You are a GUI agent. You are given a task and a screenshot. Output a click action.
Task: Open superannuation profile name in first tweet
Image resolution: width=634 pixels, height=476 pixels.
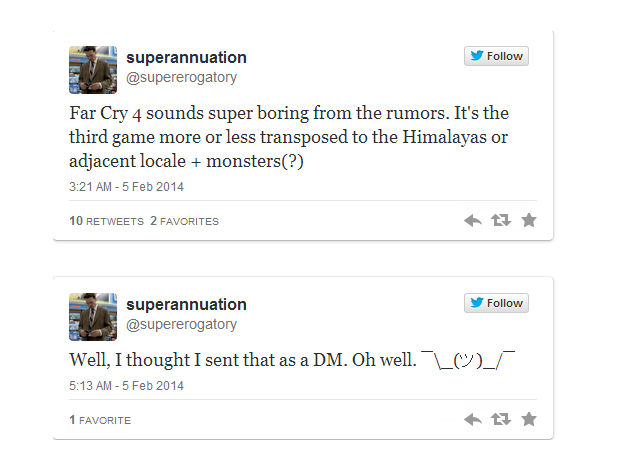coord(186,57)
